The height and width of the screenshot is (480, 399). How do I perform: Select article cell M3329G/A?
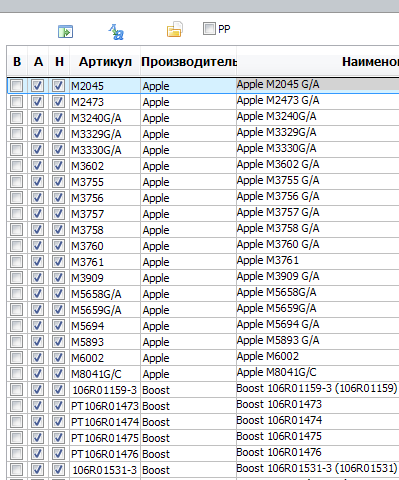click(105, 134)
